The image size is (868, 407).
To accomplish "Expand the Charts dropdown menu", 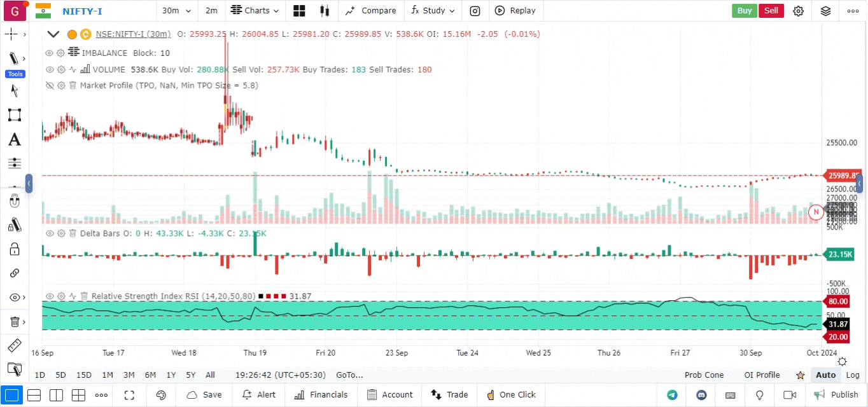I will pyautogui.click(x=255, y=11).
